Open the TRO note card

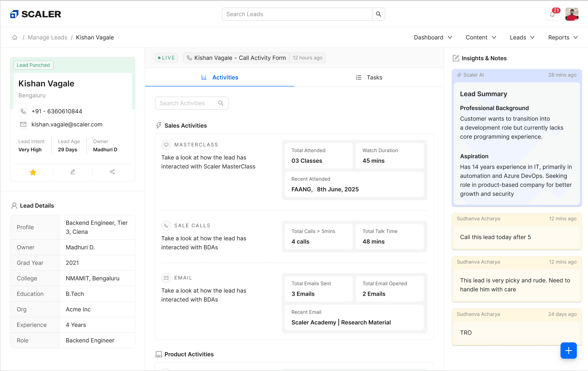click(x=517, y=327)
